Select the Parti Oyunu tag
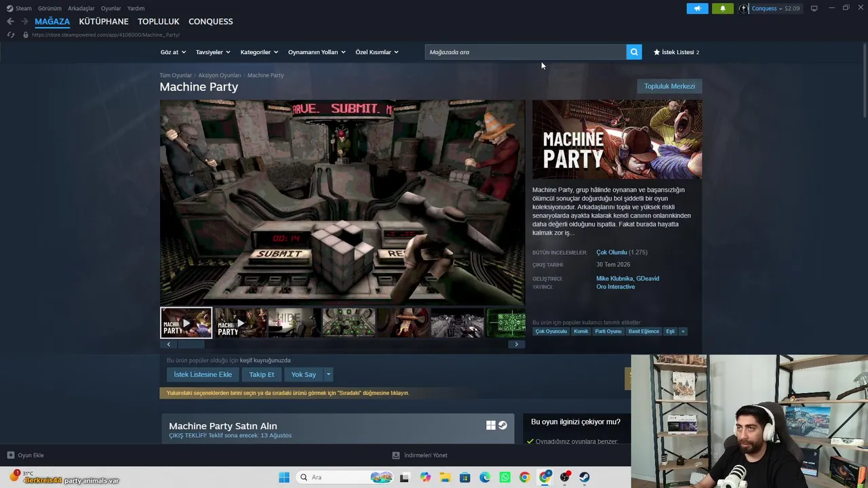This screenshot has height=488, width=868. tap(608, 331)
